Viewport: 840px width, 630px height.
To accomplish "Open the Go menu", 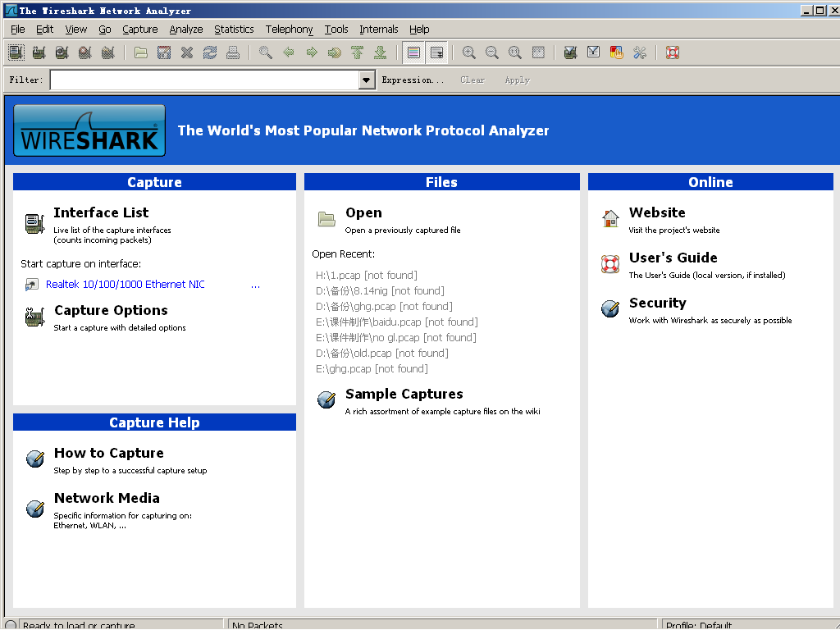I will click(x=105, y=30).
